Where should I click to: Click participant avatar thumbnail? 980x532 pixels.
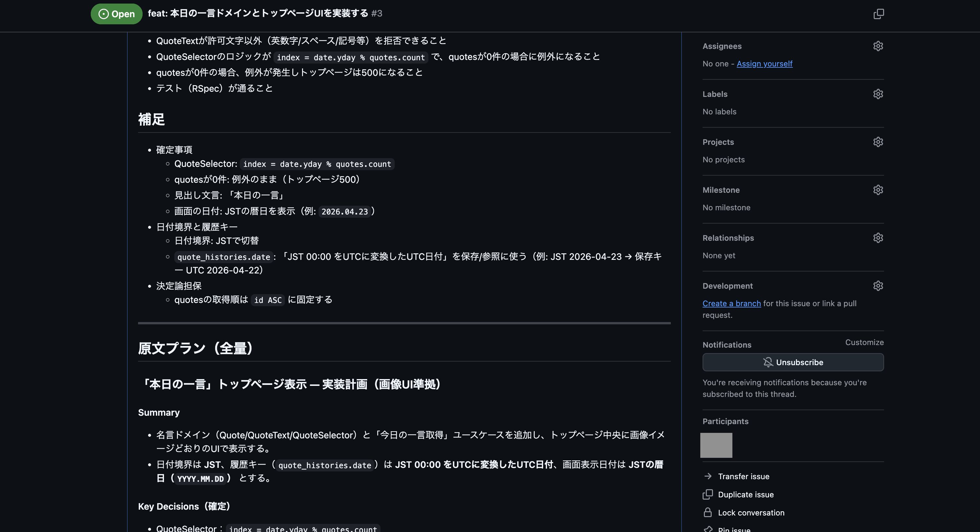716,445
